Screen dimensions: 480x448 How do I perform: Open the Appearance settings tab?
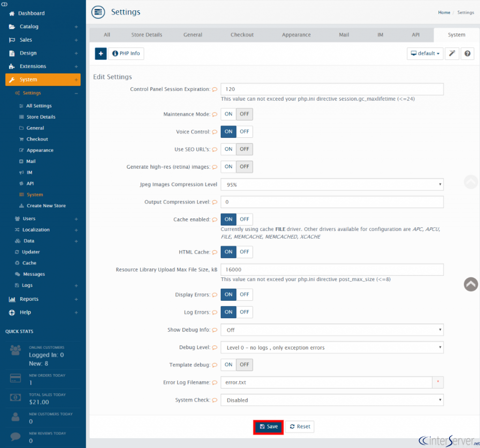point(296,35)
